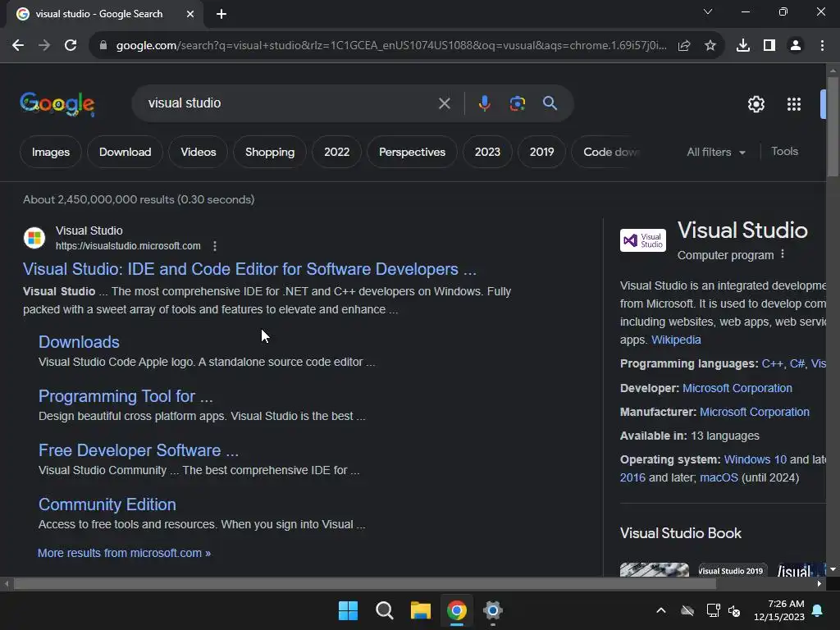Open C++ programming language link
Image resolution: width=840 pixels, height=630 pixels.
[773, 363]
